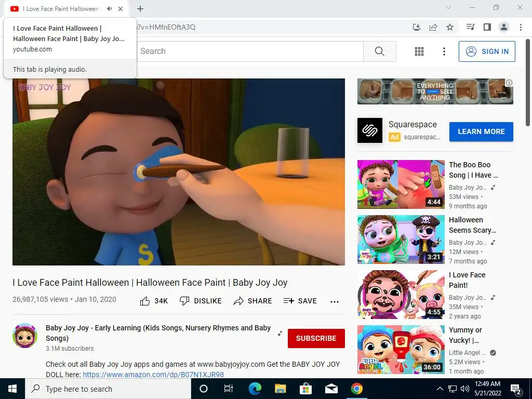Click the Chrome tab search chevron
This screenshot has height=399, width=532.
[448, 7]
